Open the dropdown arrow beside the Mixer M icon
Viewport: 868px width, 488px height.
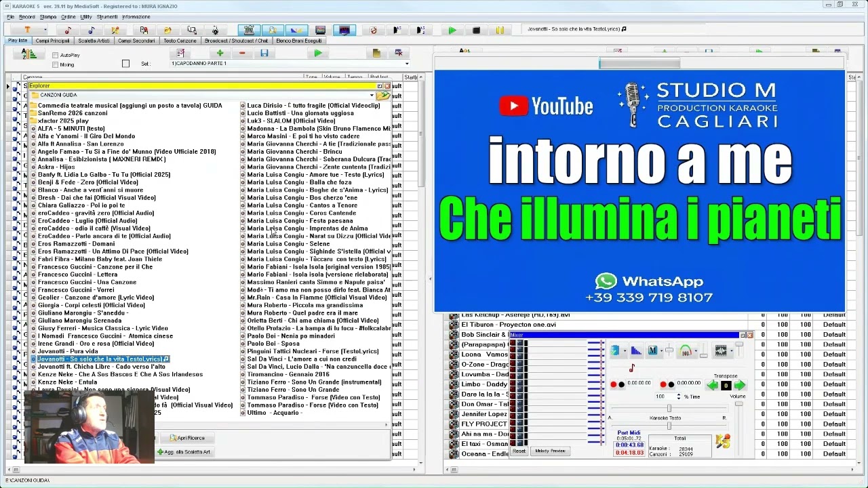[x=661, y=350]
